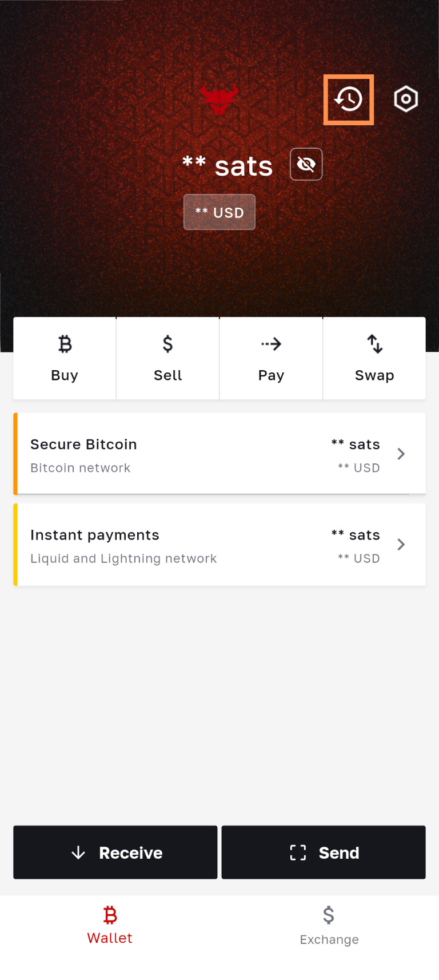Switch currency with the USD pill
Viewport: 439px width, 980px height.
pyautogui.click(x=219, y=212)
